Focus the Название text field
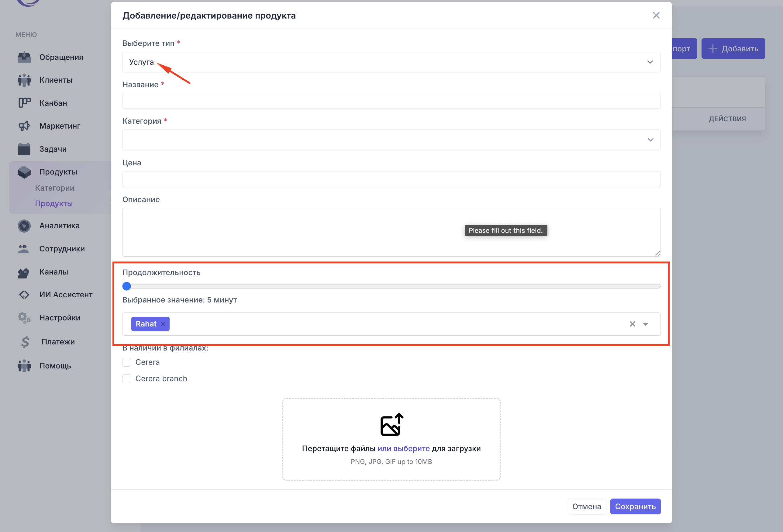This screenshot has height=532, width=783. click(x=391, y=101)
